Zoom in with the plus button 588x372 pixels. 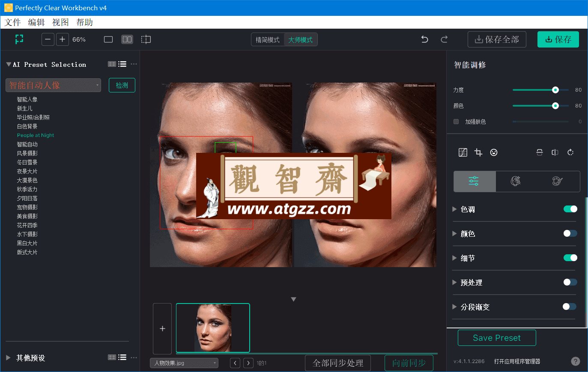pyautogui.click(x=62, y=39)
